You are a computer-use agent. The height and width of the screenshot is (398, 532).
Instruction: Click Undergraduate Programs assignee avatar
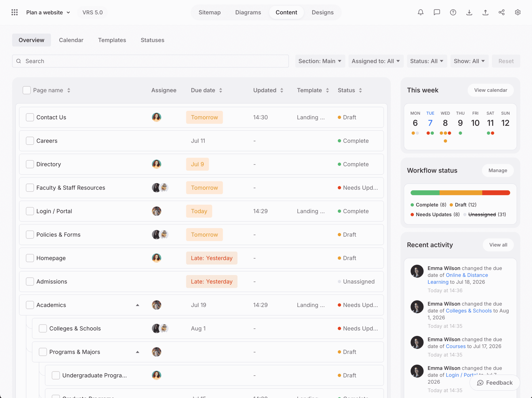[x=156, y=375]
